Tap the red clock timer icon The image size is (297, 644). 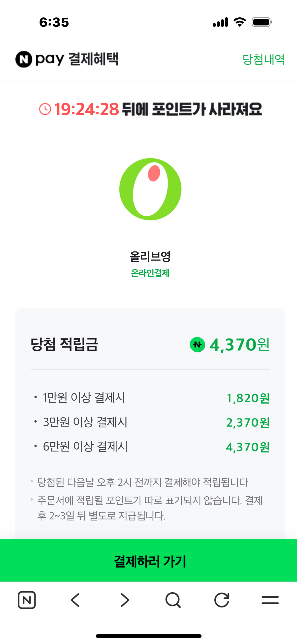[x=45, y=109]
